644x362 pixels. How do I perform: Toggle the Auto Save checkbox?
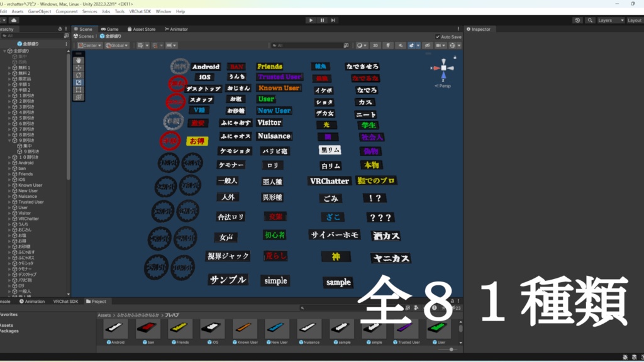coord(438,36)
